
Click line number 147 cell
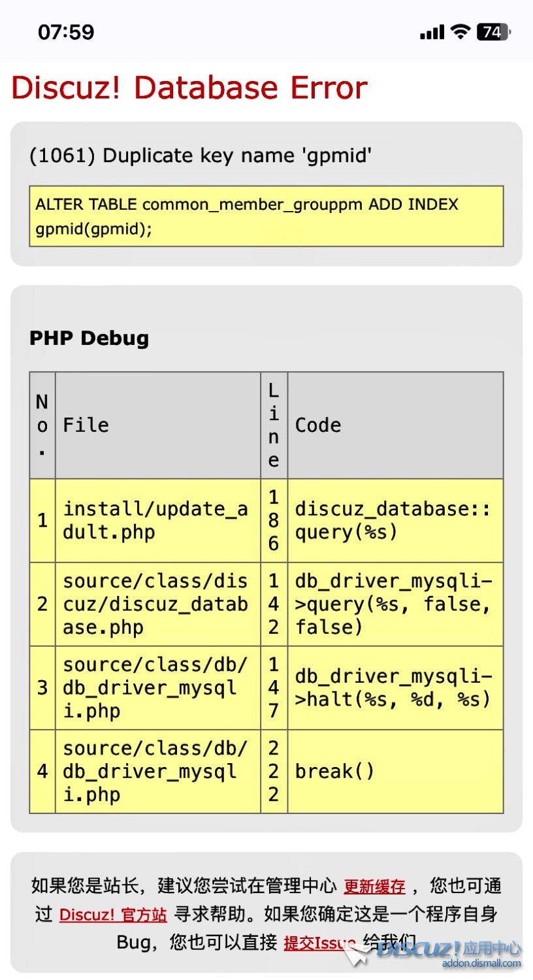click(x=274, y=688)
